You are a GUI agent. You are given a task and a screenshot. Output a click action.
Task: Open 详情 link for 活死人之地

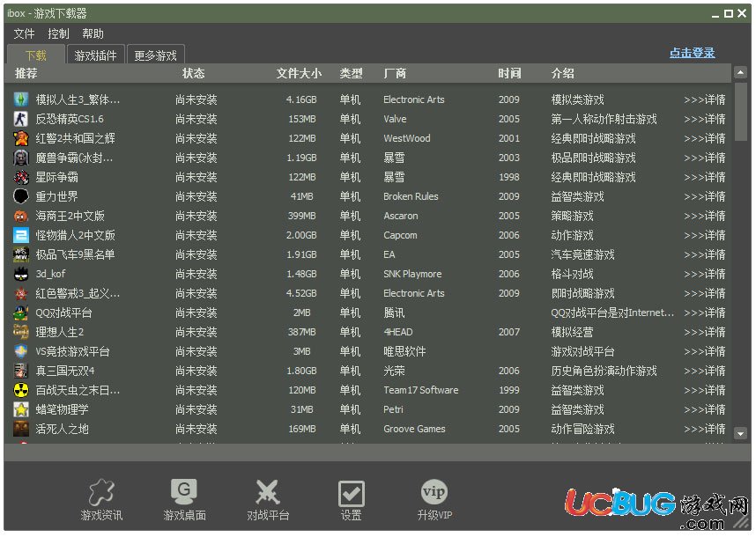(x=704, y=429)
